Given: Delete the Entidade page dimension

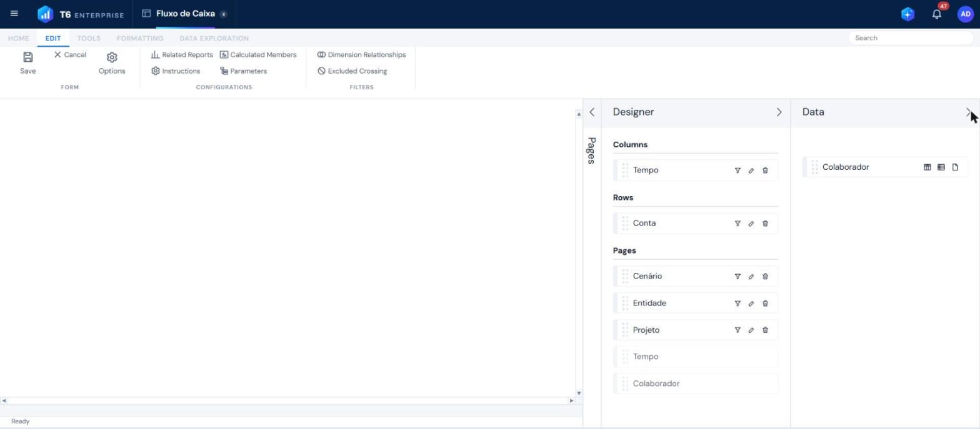Looking at the screenshot, I should pyautogui.click(x=765, y=303).
